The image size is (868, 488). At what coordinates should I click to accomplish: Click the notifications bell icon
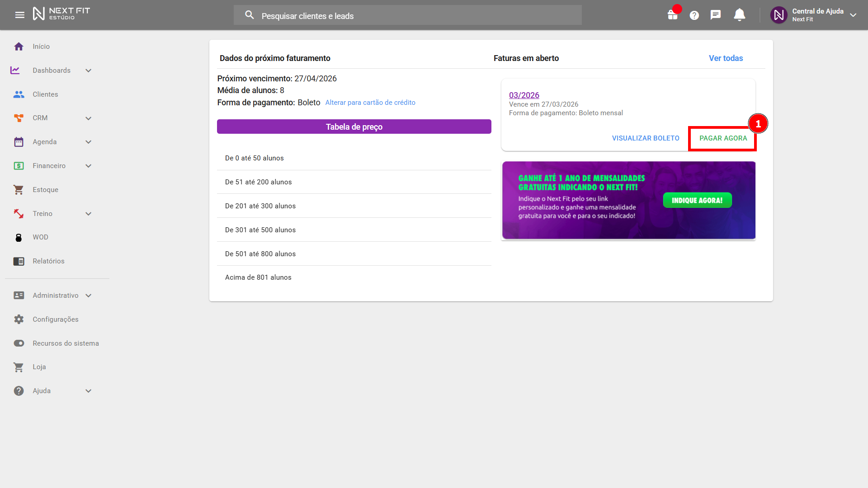click(x=739, y=15)
